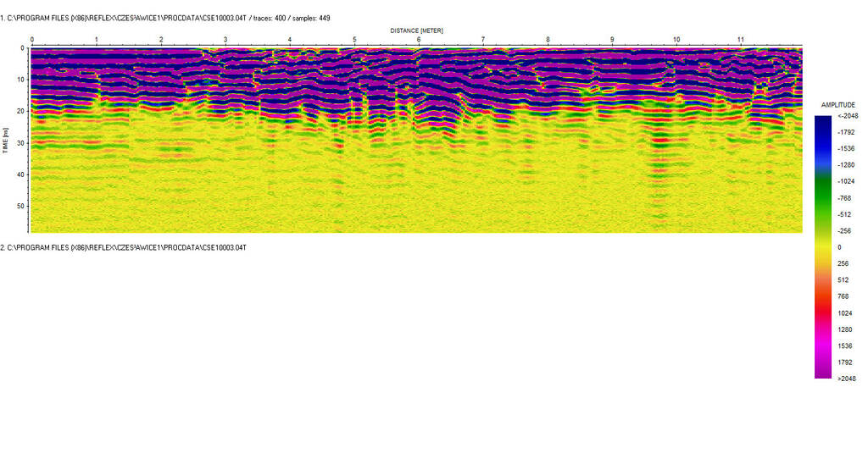
Task: Click the purple bottom of amplitude color bar
Action: click(x=822, y=368)
